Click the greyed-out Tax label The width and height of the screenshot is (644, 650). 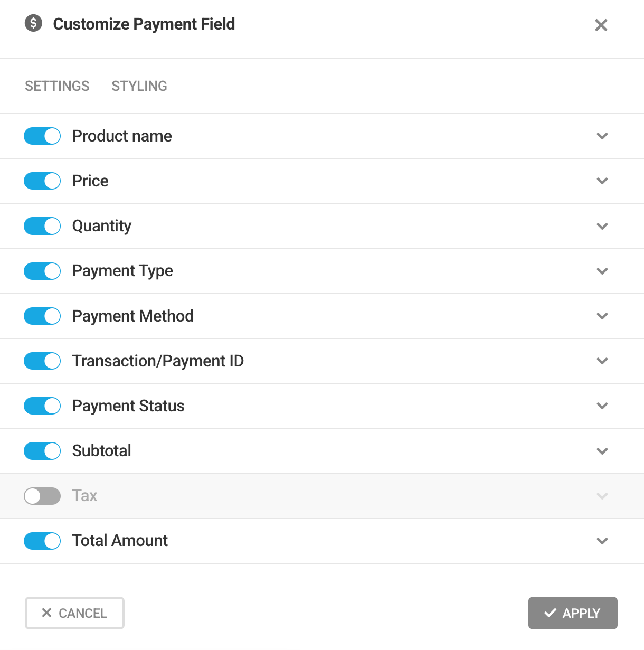click(84, 496)
